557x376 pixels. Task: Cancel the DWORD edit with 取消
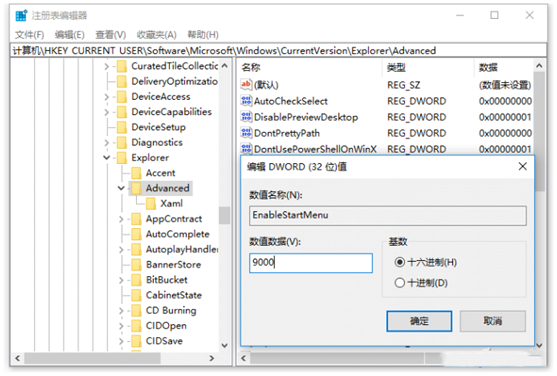click(x=492, y=321)
